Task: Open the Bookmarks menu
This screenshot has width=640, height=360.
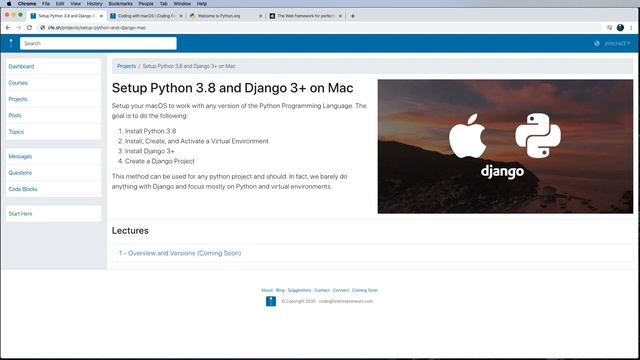Action: pyautogui.click(x=120, y=4)
